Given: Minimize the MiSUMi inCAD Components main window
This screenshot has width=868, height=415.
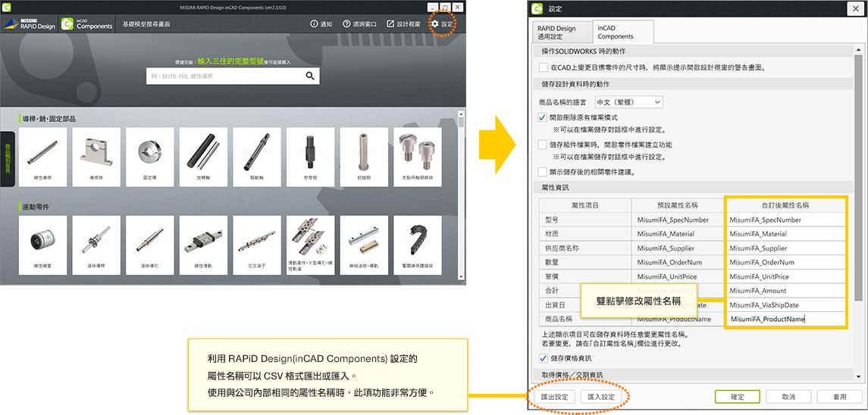Looking at the screenshot, I should [x=432, y=7].
